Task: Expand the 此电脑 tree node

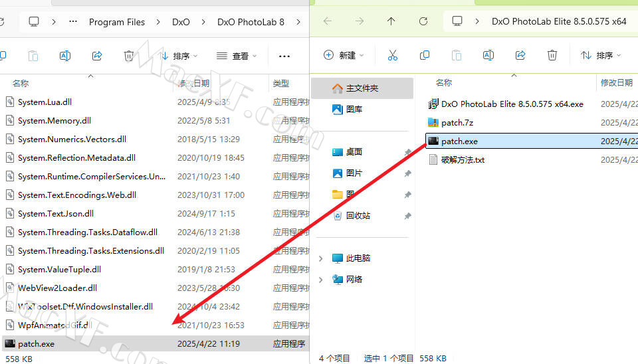Action: point(320,258)
